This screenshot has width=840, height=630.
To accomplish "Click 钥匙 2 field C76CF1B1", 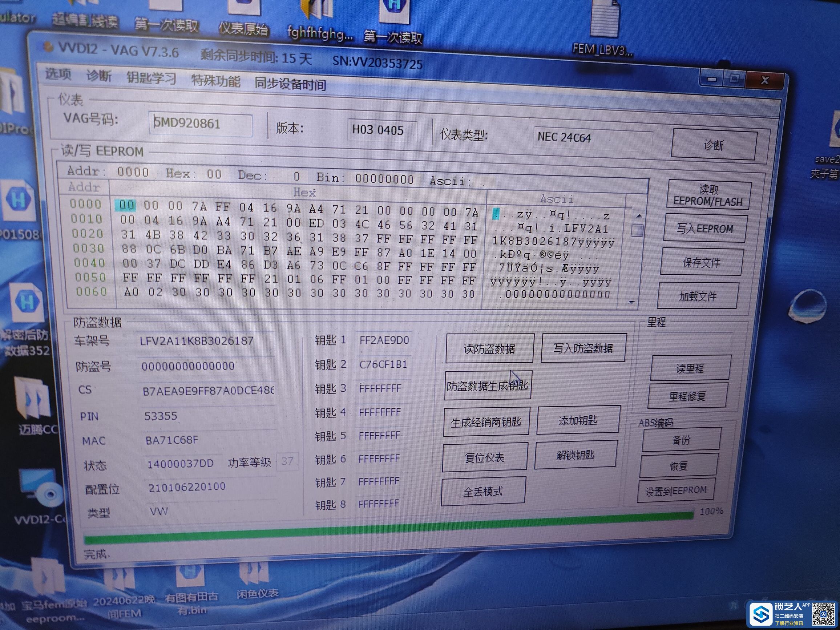I will [383, 364].
